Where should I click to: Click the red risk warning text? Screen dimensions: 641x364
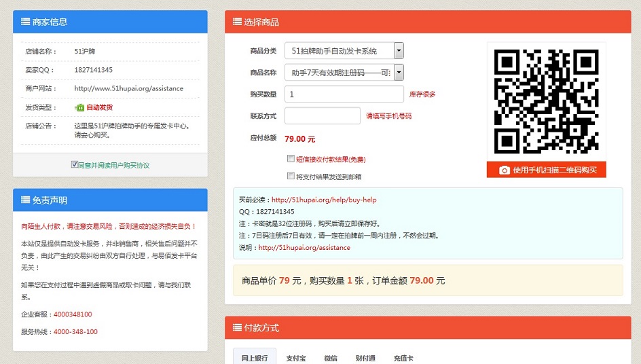pyautogui.click(x=109, y=226)
